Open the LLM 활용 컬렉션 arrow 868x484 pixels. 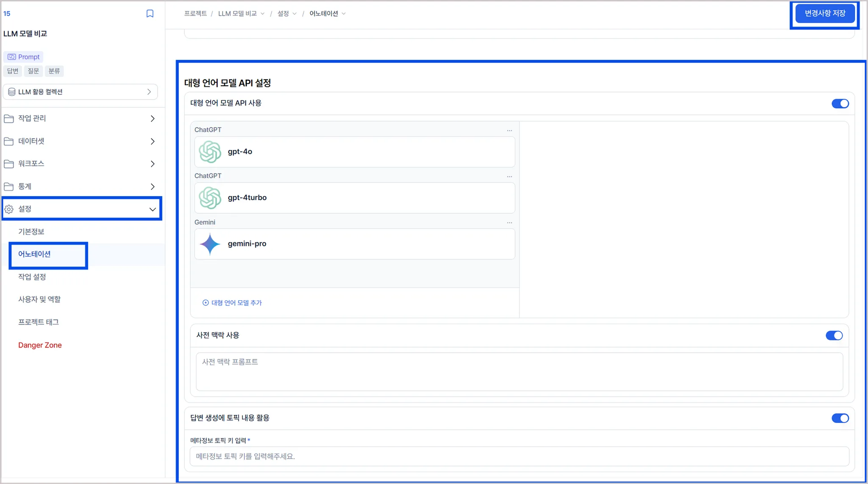pos(149,92)
